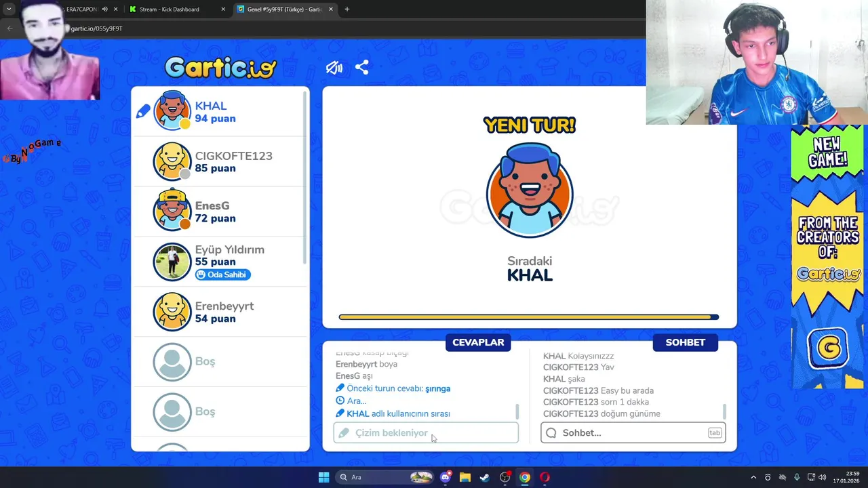
Task: Click the G game icon in ad
Action: coord(828,348)
